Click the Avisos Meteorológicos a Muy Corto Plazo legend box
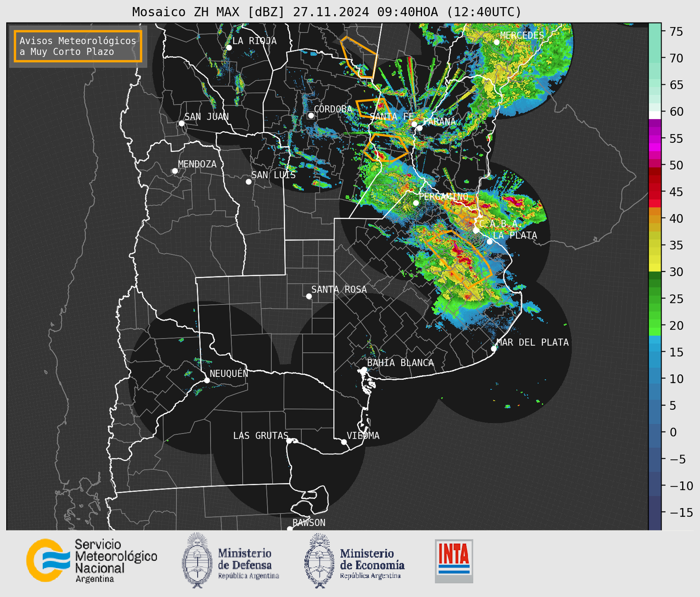The width and height of the screenshot is (700, 597). click(78, 46)
